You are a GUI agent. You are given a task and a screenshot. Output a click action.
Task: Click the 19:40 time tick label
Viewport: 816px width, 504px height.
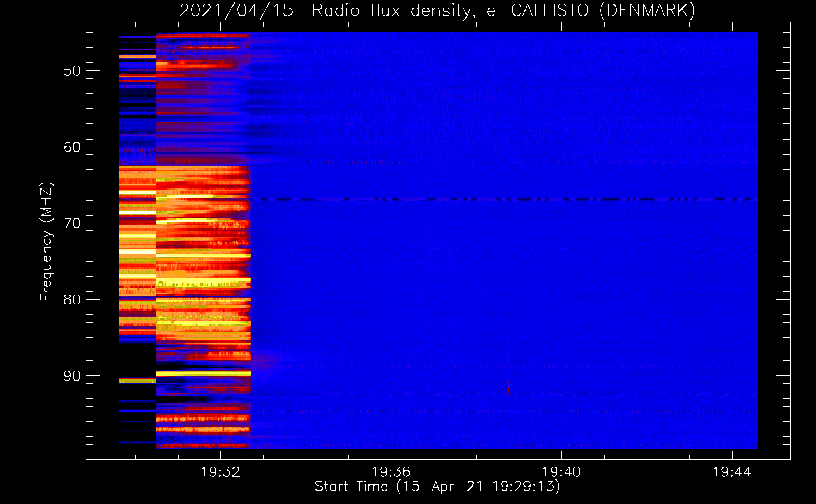click(561, 472)
